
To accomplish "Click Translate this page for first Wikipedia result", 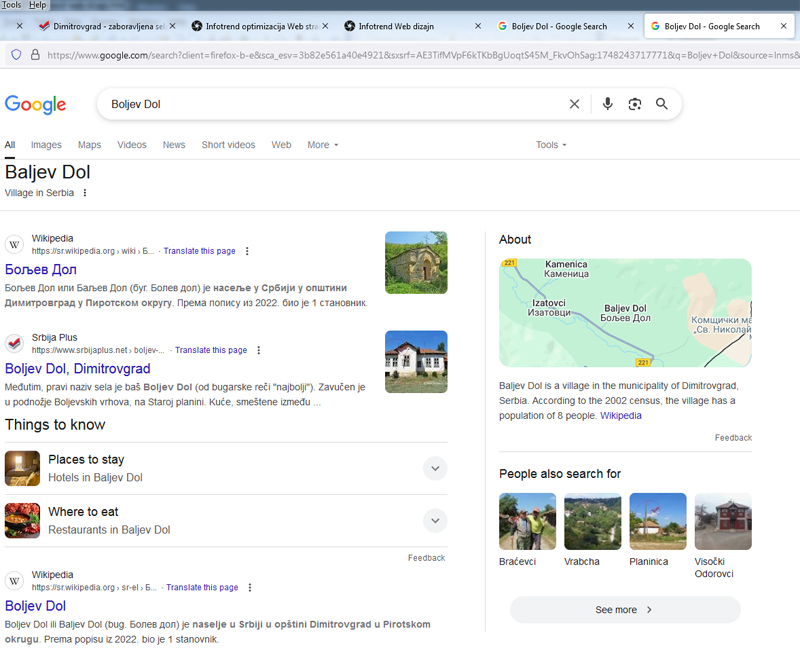I will click(x=199, y=251).
